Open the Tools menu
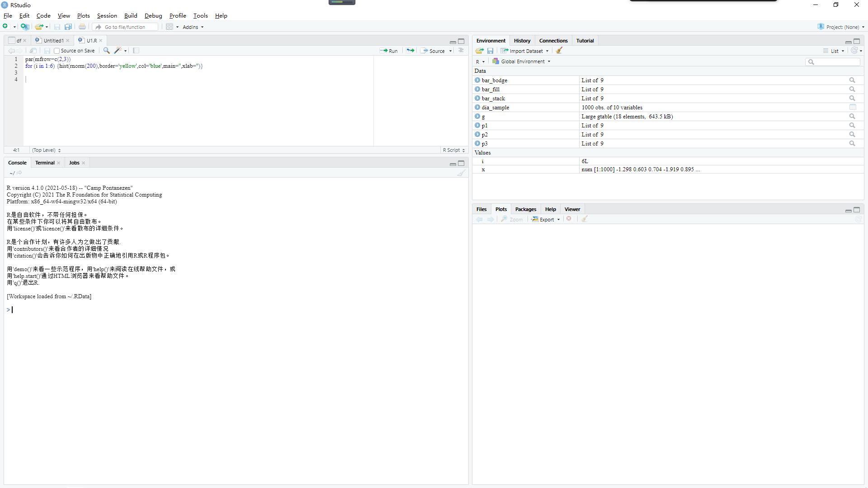Image resolution: width=868 pixels, height=488 pixels. click(200, 16)
